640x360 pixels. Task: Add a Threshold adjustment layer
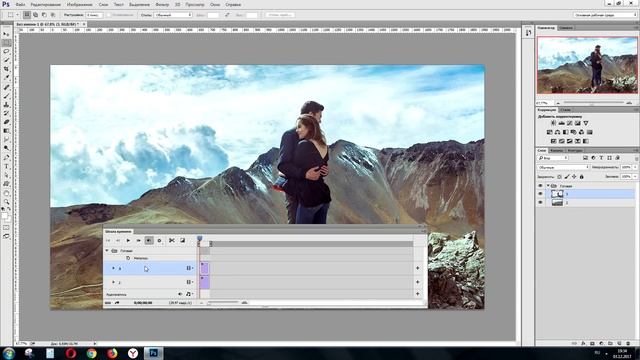(569, 141)
